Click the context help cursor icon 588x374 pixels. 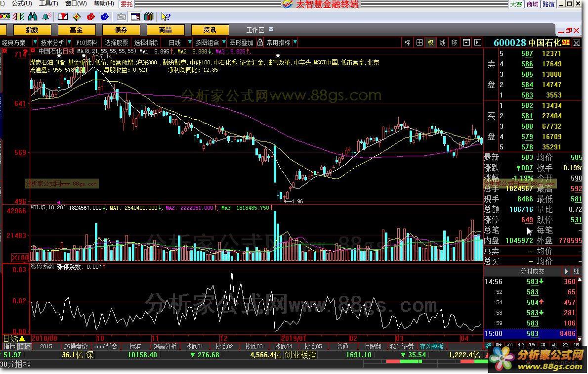166,16
